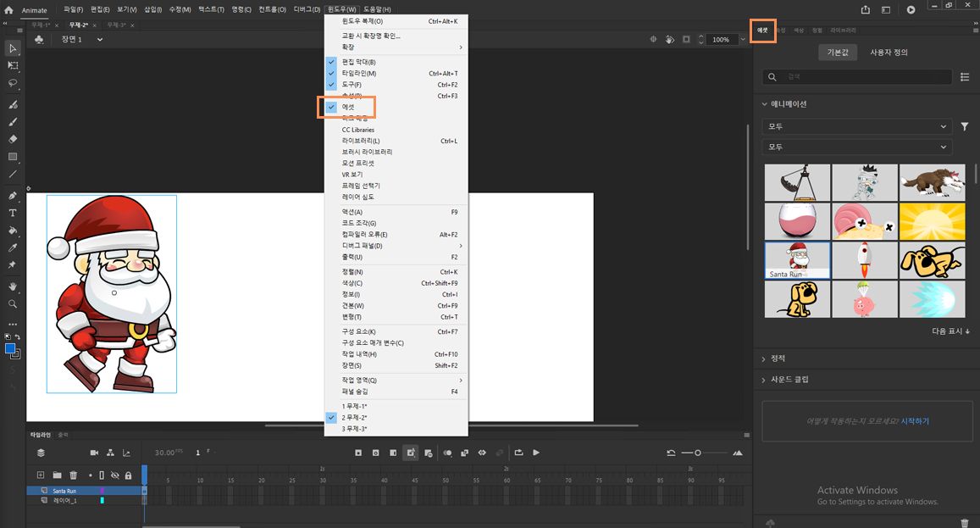
Task: Toggle hide all layers eye icon
Action: [115, 475]
